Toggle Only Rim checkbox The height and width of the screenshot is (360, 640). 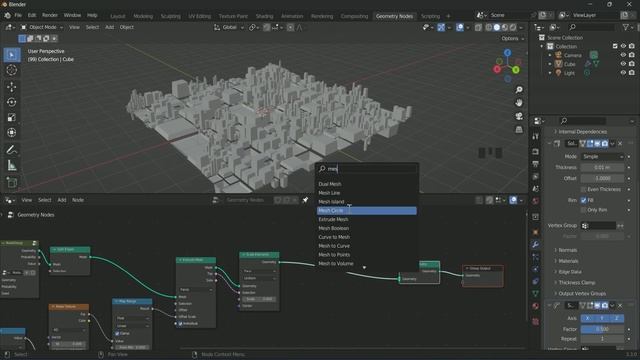tap(583, 210)
